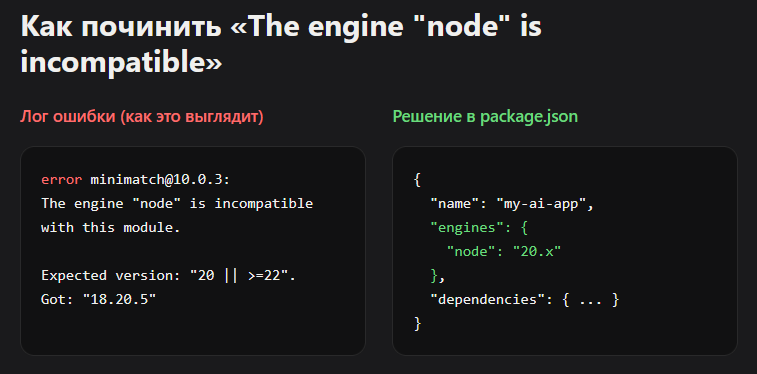
Task: Click the red 'error' word in log
Action: pyautogui.click(x=62, y=180)
